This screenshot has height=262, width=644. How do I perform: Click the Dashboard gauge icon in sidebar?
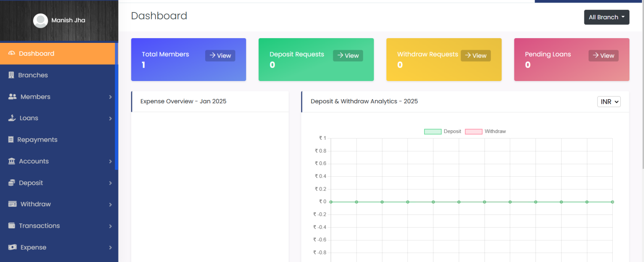[12, 54]
